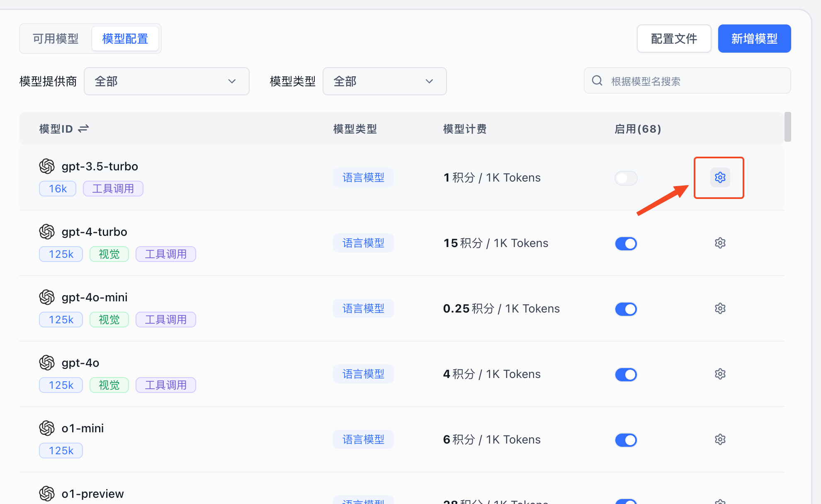Open settings gear for gpt-4o-mini
821x504 pixels.
pos(720,308)
